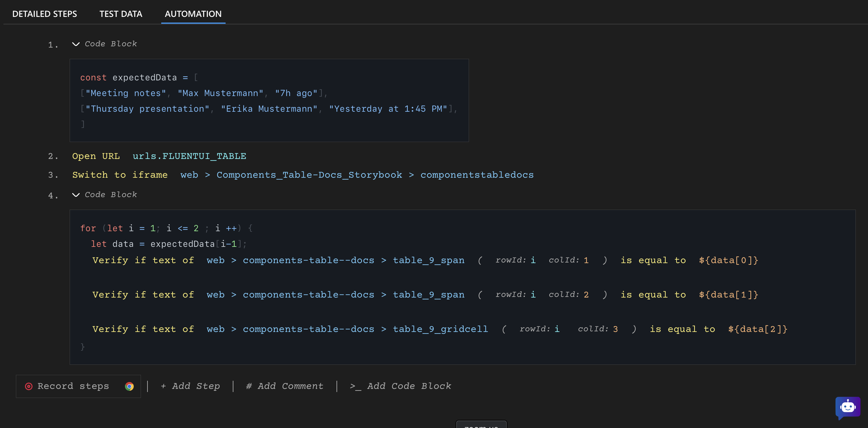Collapse the first Code Block chevron
868x428 pixels.
click(76, 44)
